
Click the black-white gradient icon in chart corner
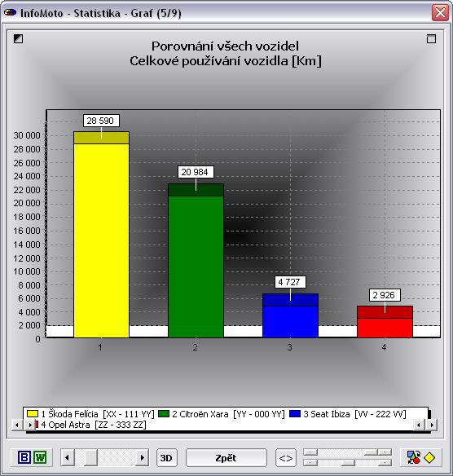point(18,38)
